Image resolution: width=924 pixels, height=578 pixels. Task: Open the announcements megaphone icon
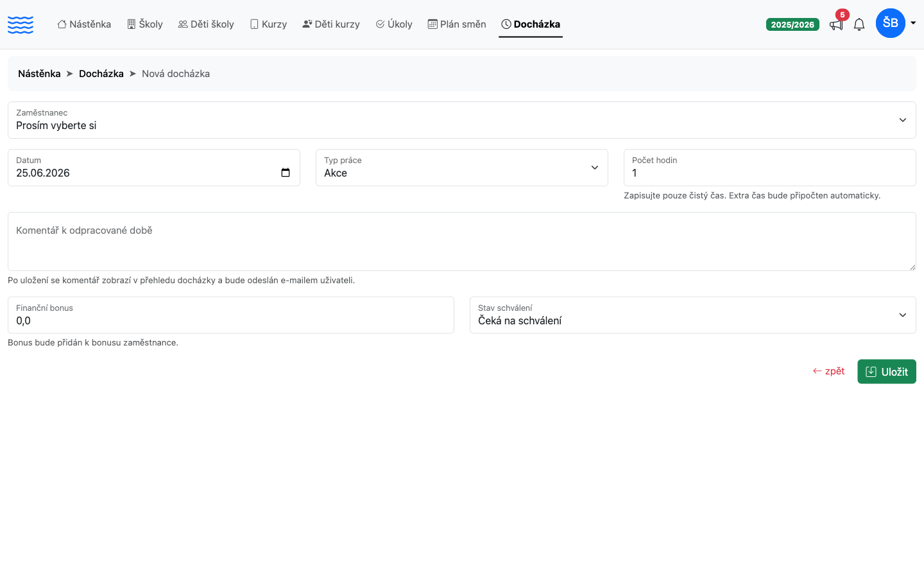coord(836,25)
